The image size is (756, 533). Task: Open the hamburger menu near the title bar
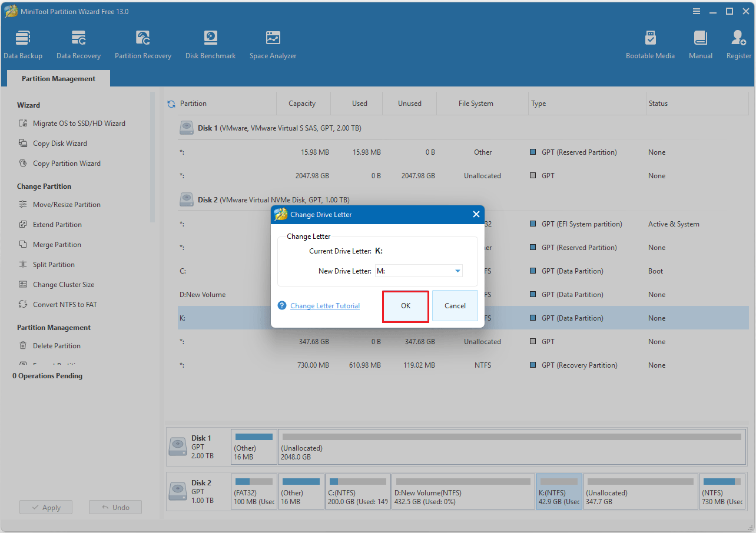(696, 11)
